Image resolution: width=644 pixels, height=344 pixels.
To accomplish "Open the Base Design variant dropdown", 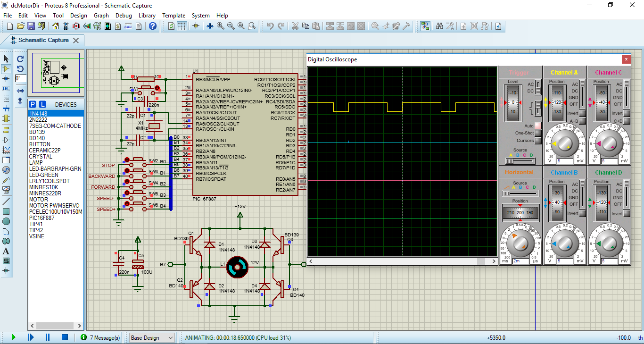I will (152, 337).
